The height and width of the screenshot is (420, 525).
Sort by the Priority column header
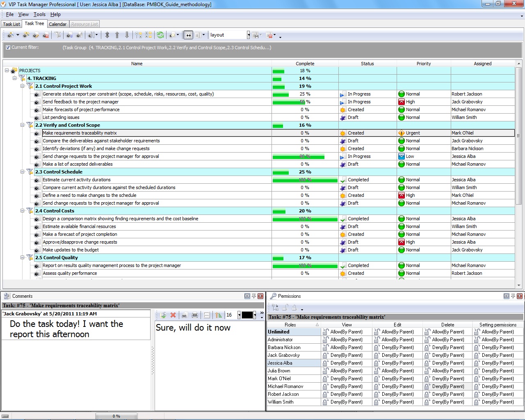tap(423, 64)
